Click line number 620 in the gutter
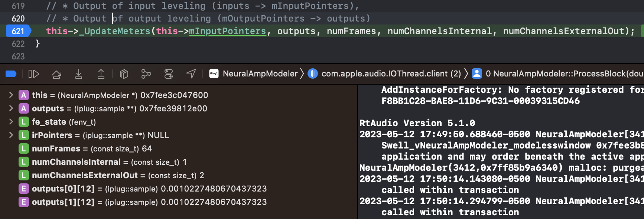 coord(18,18)
